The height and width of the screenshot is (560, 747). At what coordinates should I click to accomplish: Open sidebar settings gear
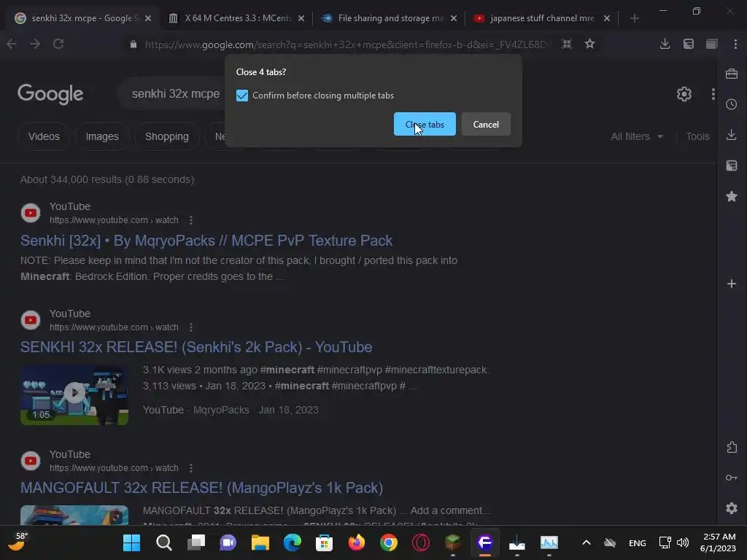(732, 508)
